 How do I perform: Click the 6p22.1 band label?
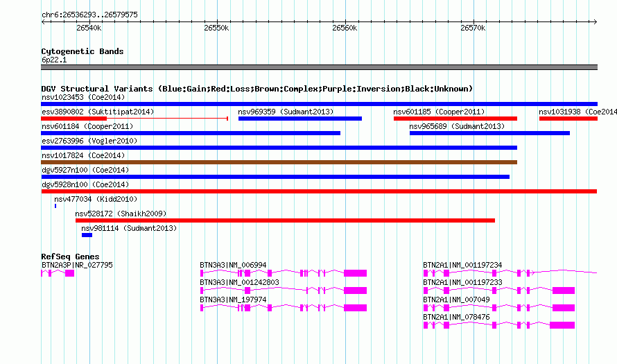coord(54,60)
